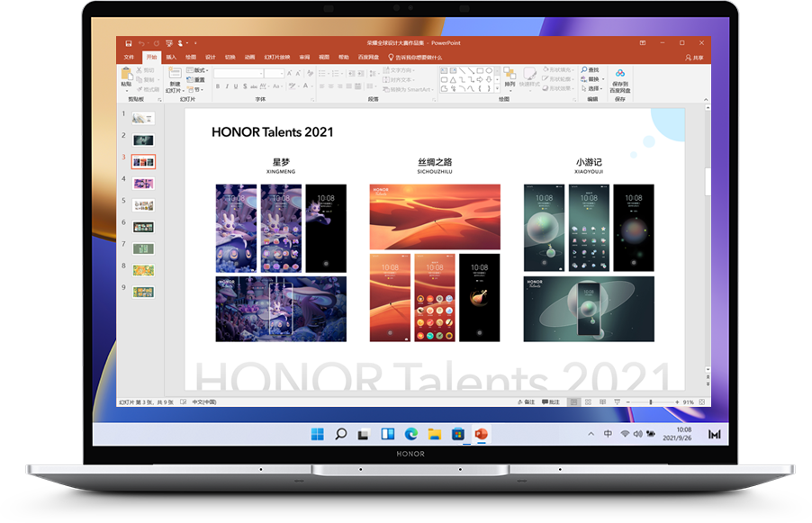This screenshot has width=812, height=523.
Task: Expand the shapes gallery
Action: [497, 89]
